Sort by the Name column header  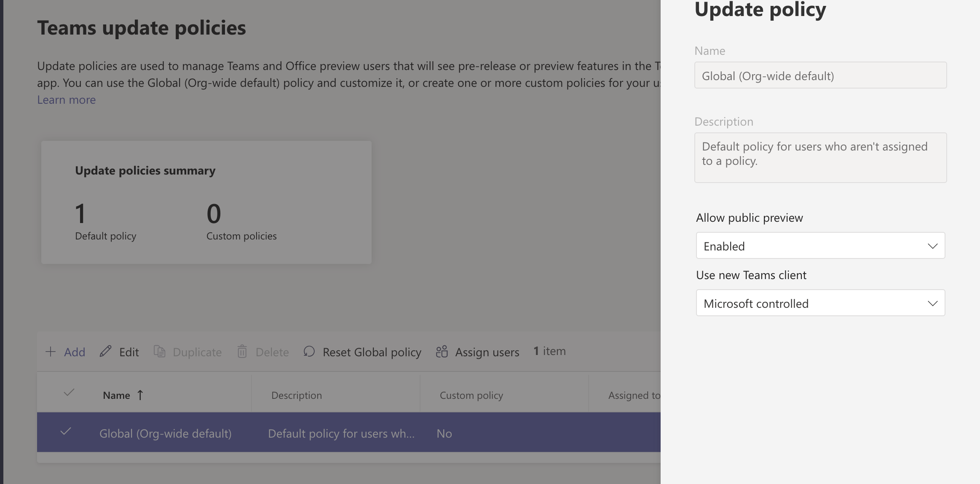(x=117, y=395)
